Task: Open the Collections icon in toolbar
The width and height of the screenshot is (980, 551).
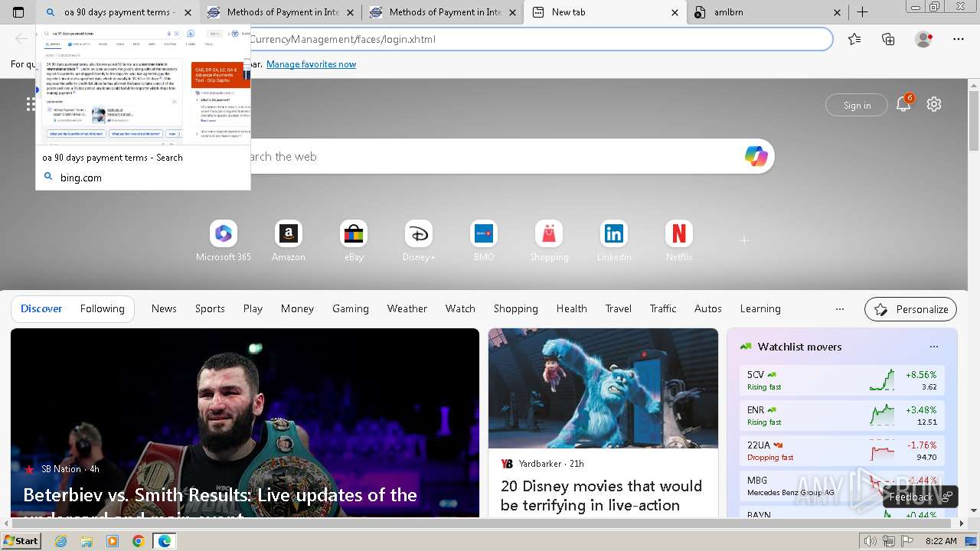Action: point(888,39)
